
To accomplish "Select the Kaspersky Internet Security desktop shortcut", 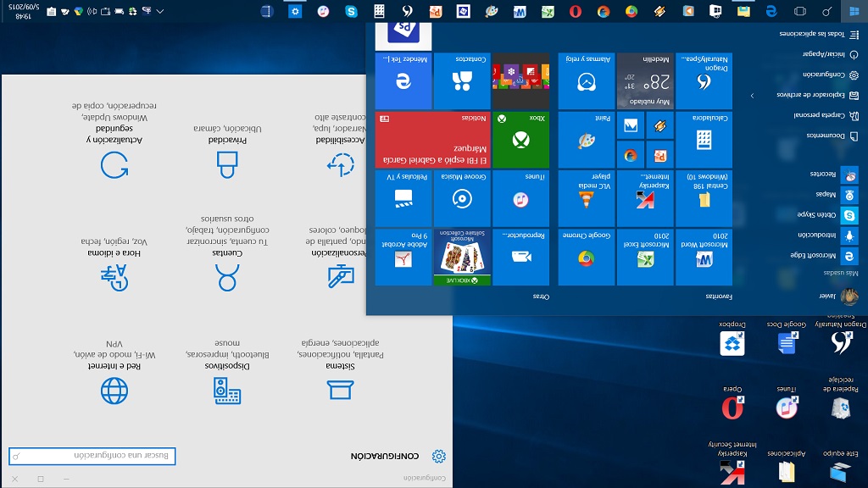I will (x=732, y=463).
